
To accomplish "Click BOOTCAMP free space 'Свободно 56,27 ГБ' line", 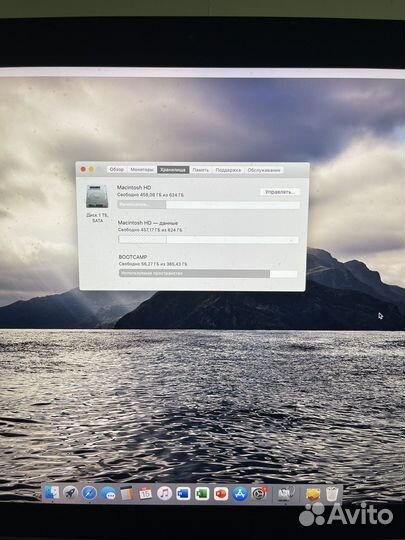I will pos(153,264).
